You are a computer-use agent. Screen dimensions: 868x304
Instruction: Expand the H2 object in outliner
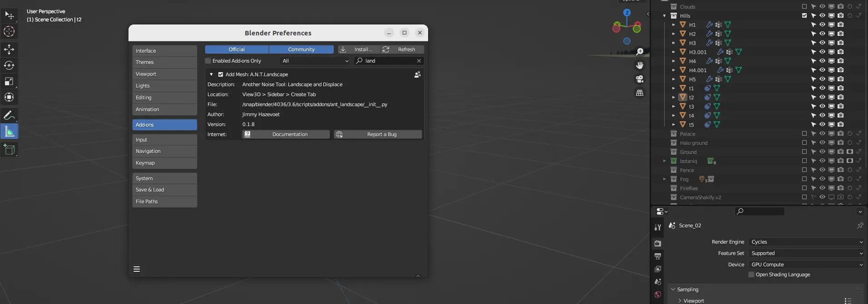point(674,34)
